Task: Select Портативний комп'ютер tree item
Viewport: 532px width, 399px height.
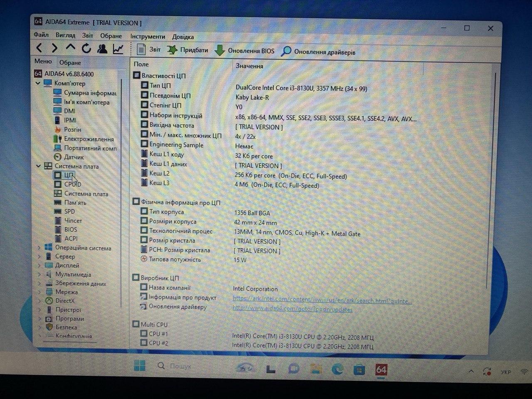Action: (x=85, y=148)
